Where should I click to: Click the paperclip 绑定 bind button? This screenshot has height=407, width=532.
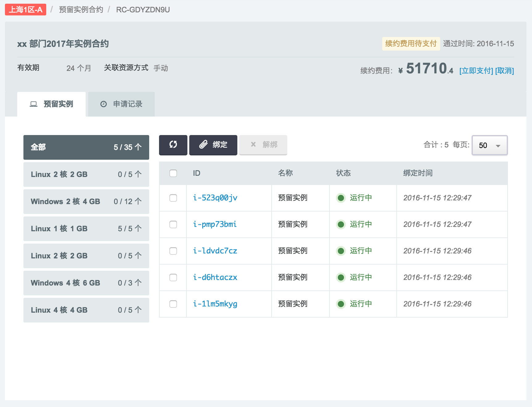click(213, 145)
